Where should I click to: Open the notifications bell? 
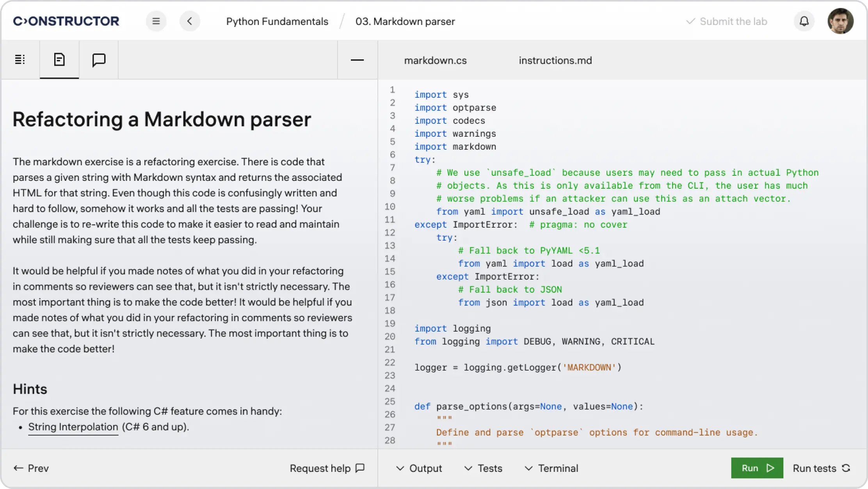point(804,21)
